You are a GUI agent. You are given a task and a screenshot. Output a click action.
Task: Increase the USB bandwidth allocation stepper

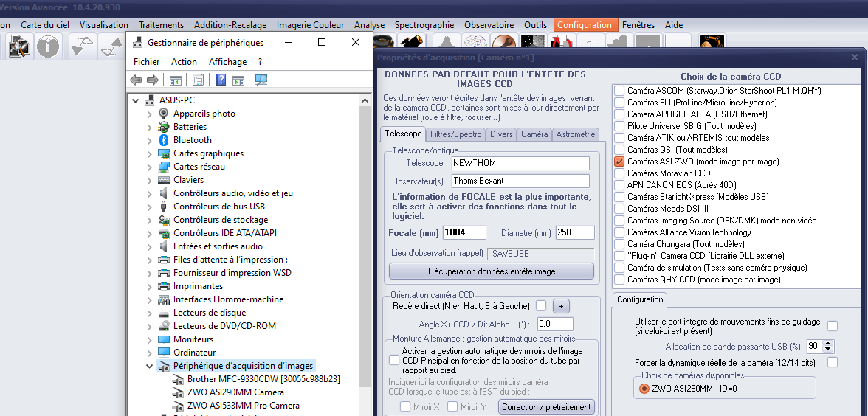point(828,342)
